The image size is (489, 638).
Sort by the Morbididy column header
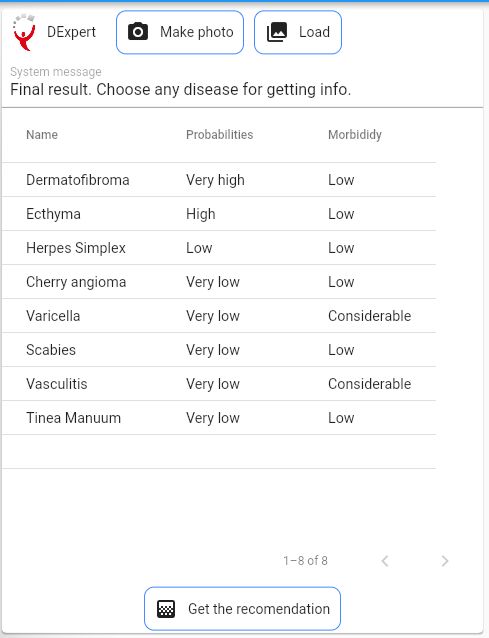coord(355,135)
